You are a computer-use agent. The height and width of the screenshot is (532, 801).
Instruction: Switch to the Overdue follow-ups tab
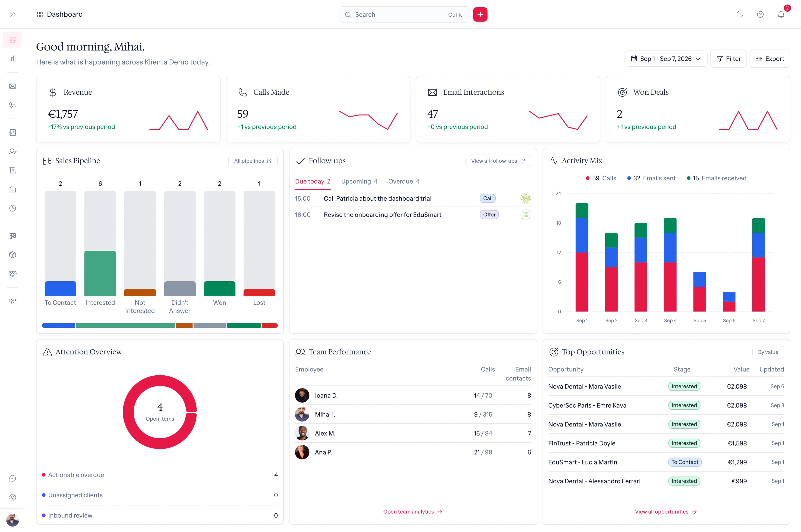click(x=403, y=181)
